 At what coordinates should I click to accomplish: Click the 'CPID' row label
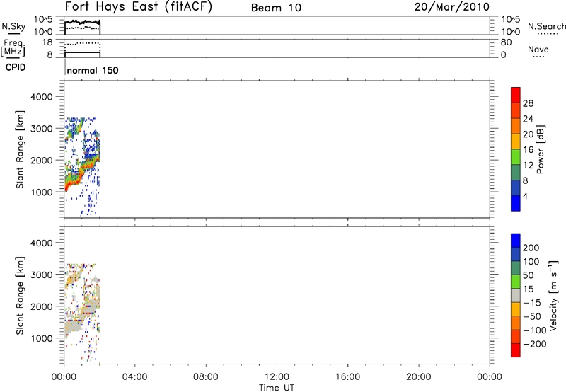tap(16, 67)
